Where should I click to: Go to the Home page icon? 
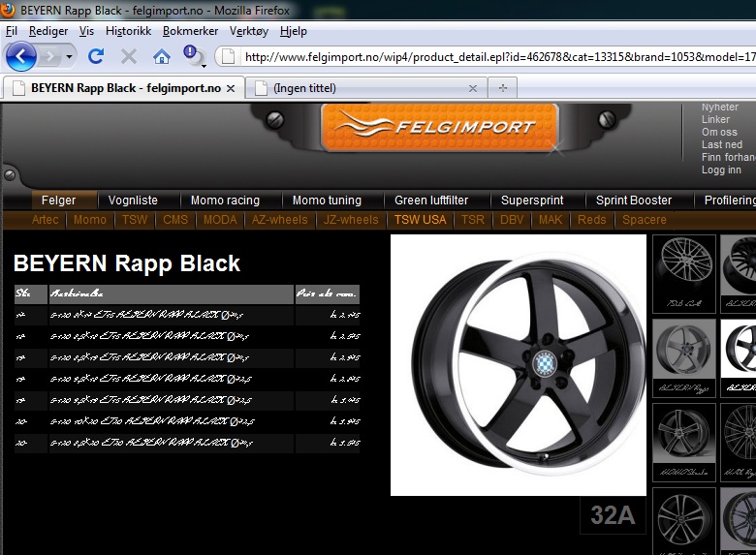click(x=162, y=56)
